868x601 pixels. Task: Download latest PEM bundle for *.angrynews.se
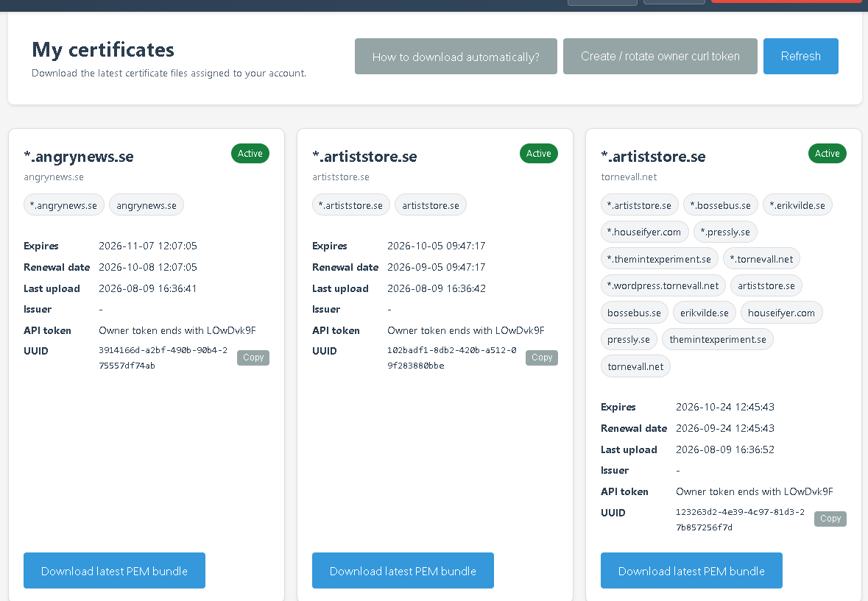[114, 571]
